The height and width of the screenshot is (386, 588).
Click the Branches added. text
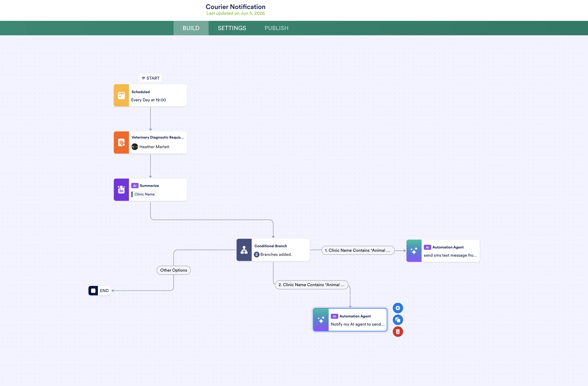(276, 254)
